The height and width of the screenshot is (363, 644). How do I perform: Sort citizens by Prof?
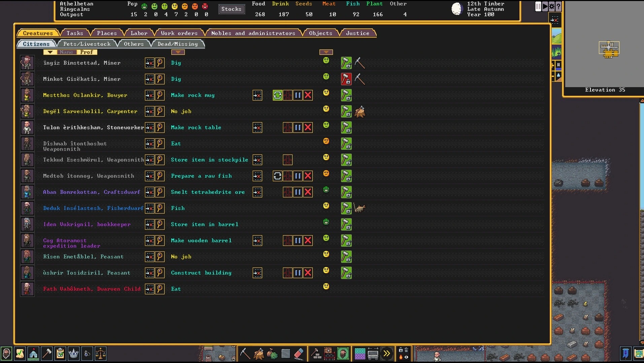[87, 52]
